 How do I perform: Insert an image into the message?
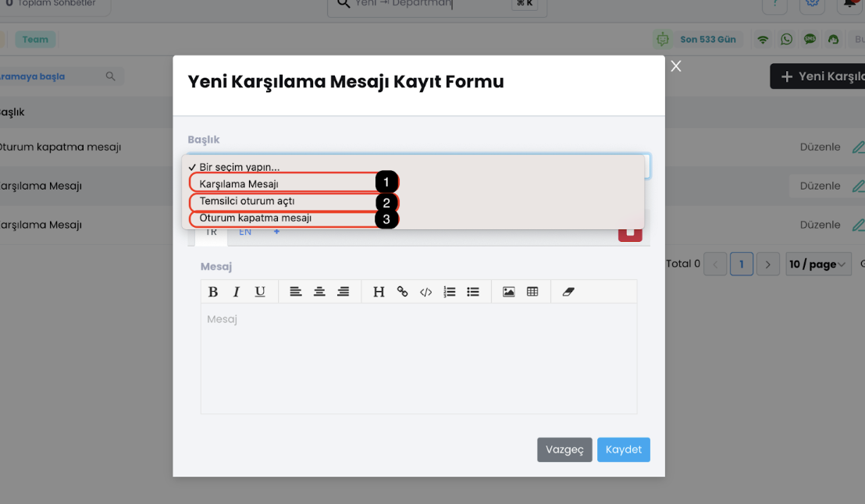click(x=508, y=291)
